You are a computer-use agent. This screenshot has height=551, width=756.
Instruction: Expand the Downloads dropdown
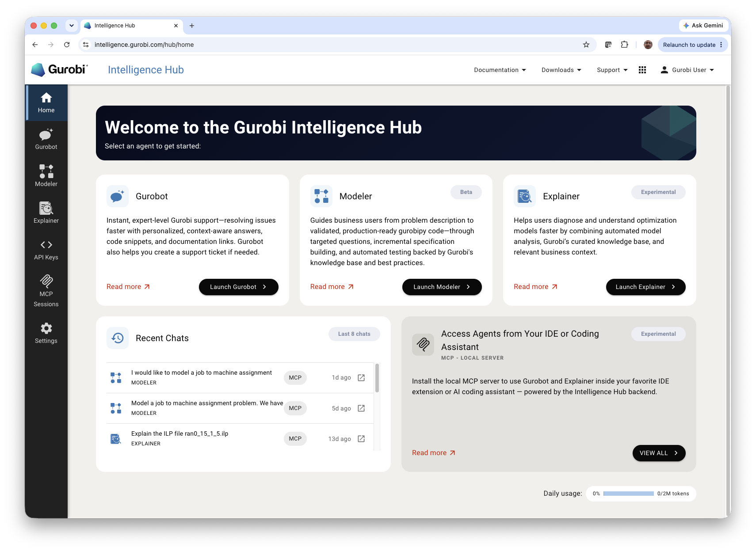click(x=561, y=70)
